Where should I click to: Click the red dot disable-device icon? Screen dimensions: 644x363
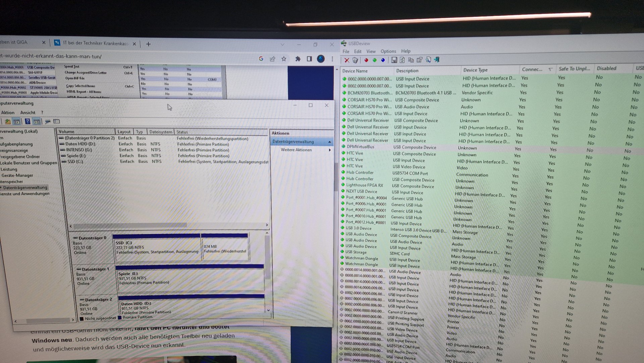tap(366, 60)
